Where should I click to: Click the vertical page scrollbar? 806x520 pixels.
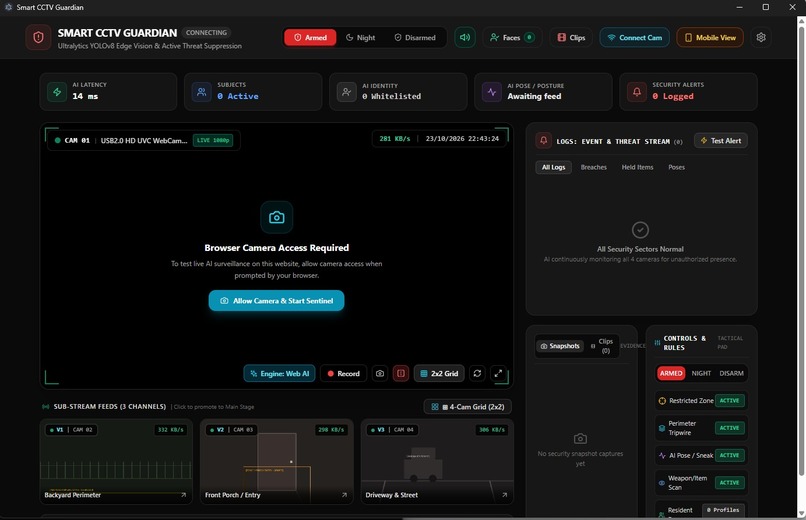pyautogui.click(x=801, y=249)
